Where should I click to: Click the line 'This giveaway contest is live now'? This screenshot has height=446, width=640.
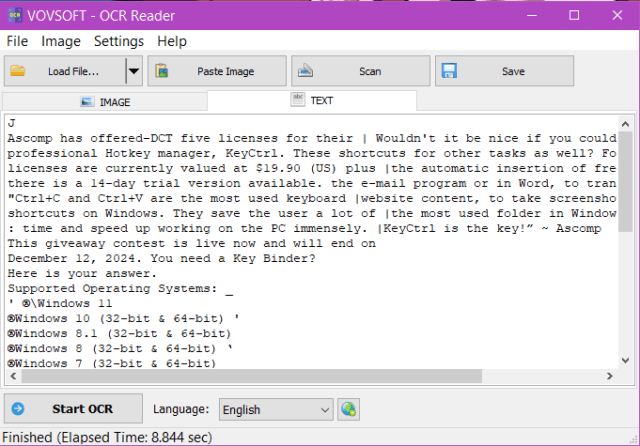tap(191, 244)
